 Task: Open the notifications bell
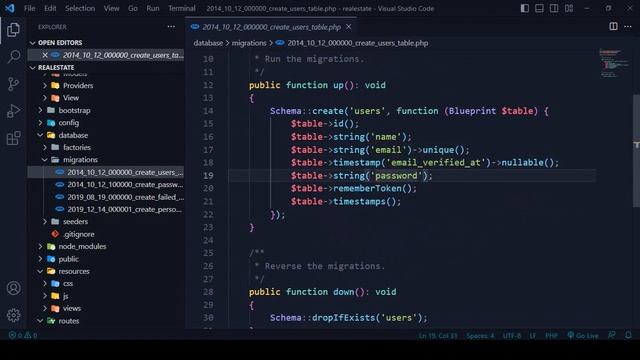point(628,335)
